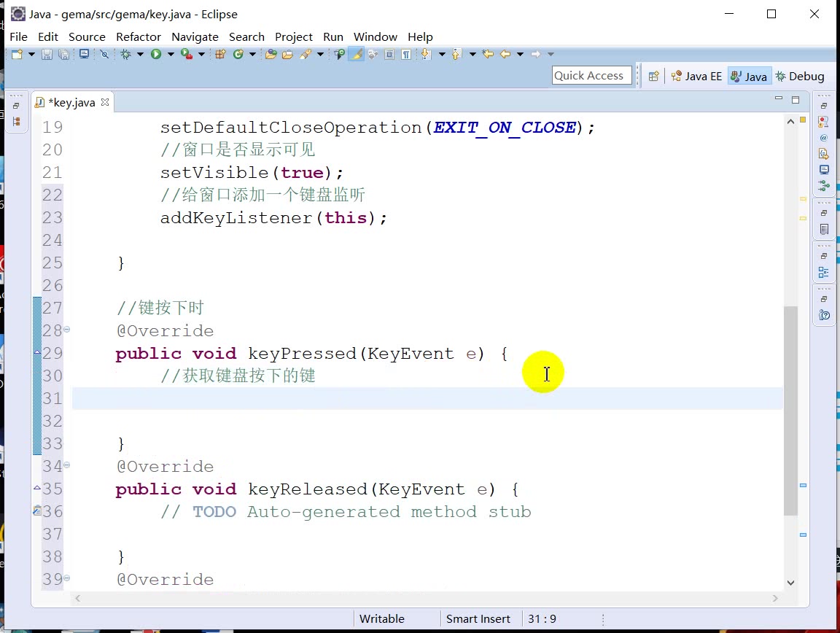Viewport: 840px width, 633px height.
Task: Toggle Block Selection Mode icon
Action: [x=389, y=54]
